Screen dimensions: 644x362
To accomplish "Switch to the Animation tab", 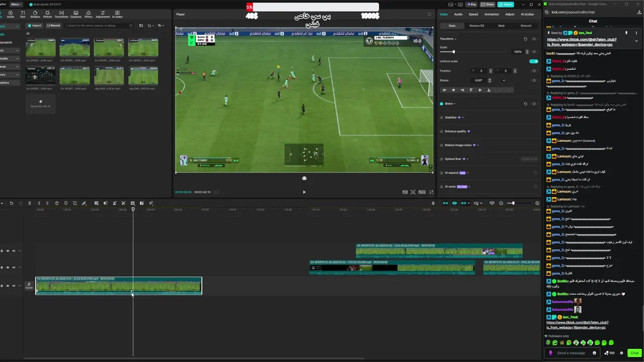I will click(492, 14).
